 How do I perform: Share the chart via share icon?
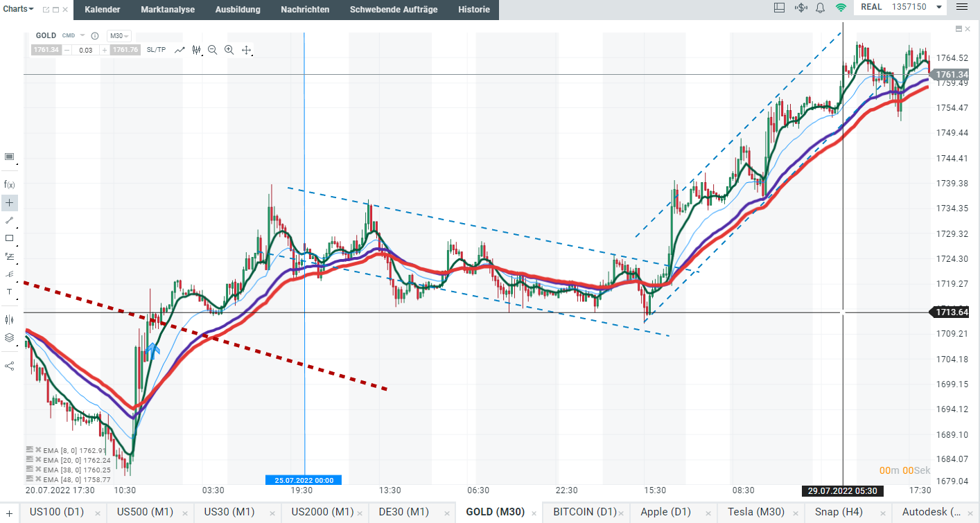pyautogui.click(x=10, y=365)
